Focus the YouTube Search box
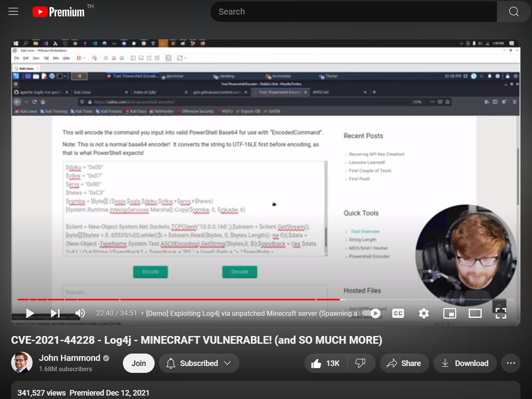 353,12
